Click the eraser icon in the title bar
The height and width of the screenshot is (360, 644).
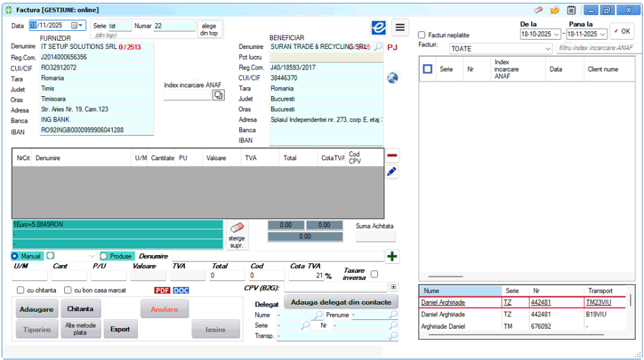[538, 10]
